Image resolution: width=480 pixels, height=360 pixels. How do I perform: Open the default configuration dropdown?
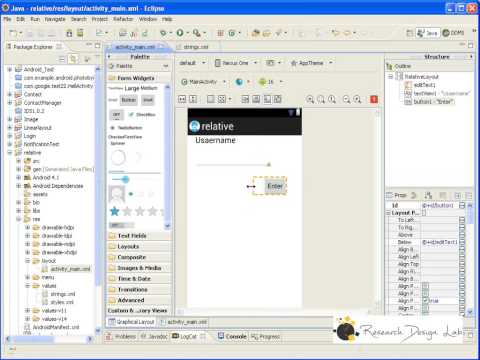click(x=192, y=63)
